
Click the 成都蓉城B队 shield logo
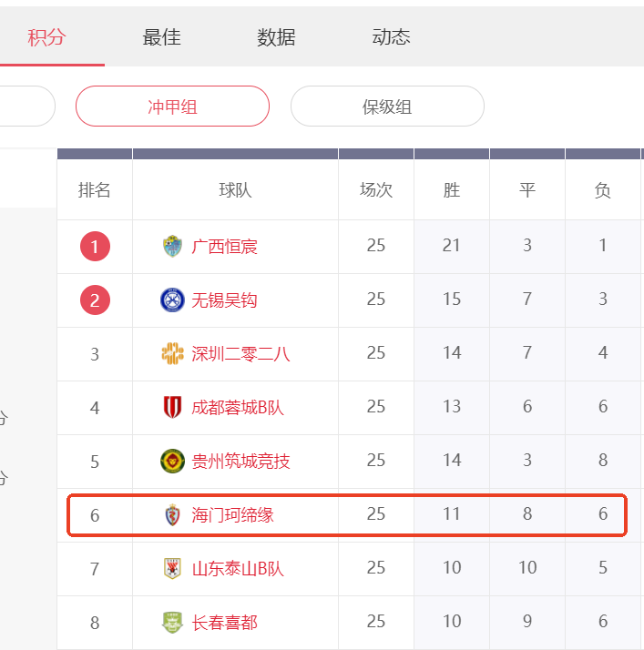coord(172,407)
